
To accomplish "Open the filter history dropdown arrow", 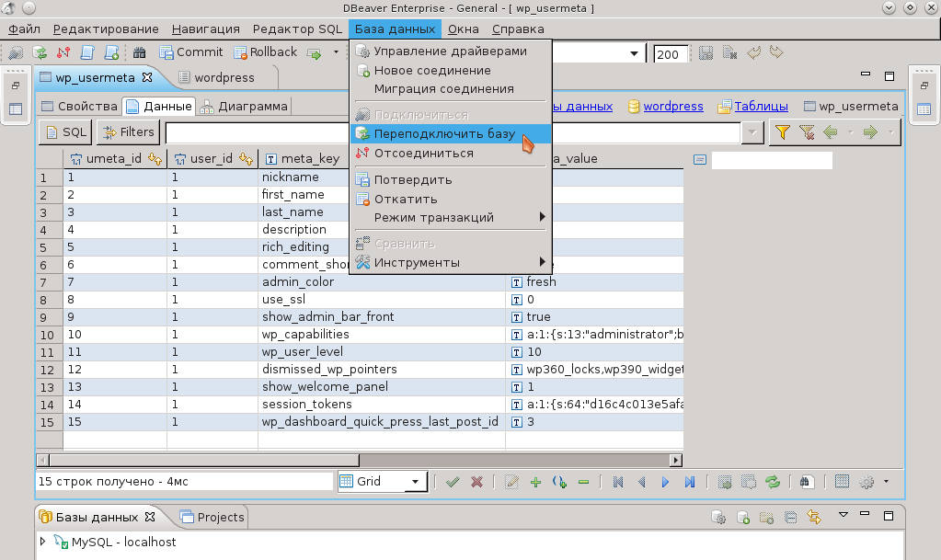I will 752,132.
